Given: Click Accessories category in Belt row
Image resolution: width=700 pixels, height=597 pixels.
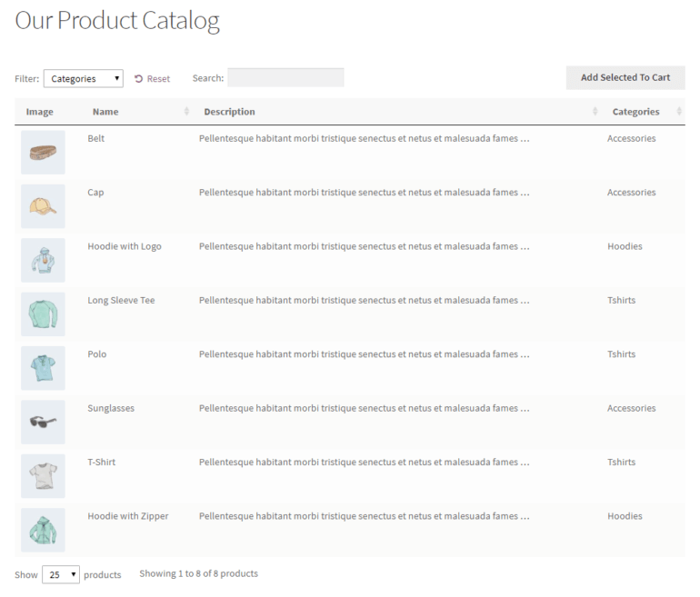Looking at the screenshot, I should pyautogui.click(x=631, y=138).
